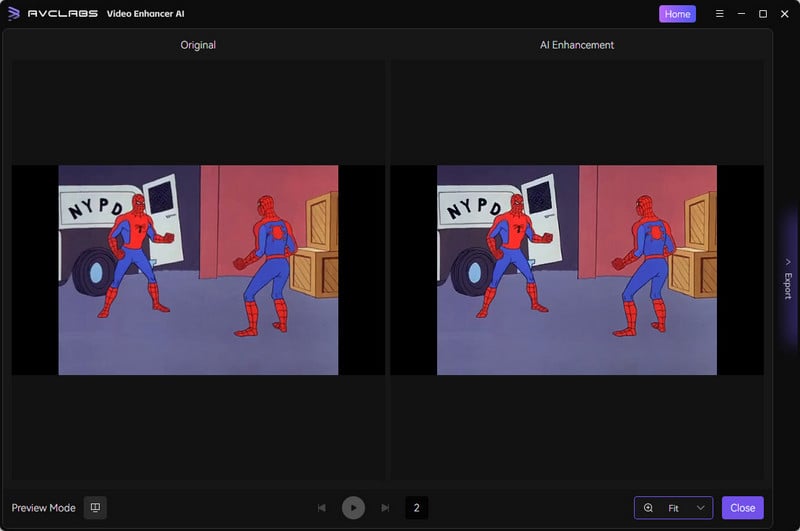Close the application window with X
800x531 pixels.
click(x=785, y=14)
